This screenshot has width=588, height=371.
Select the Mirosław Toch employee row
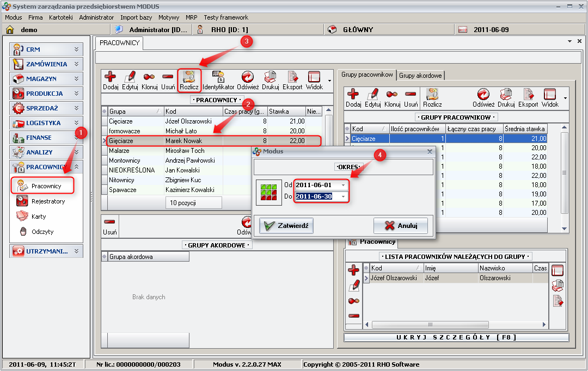pyautogui.click(x=185, y=151)
